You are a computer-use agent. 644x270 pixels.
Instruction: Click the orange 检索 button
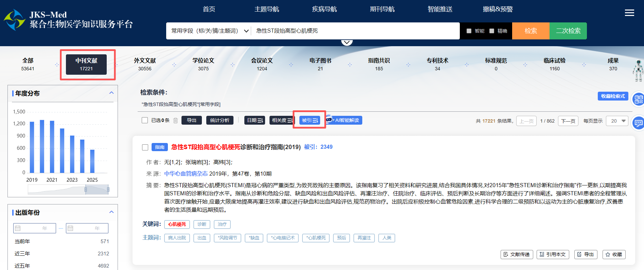tap(530, 31)
